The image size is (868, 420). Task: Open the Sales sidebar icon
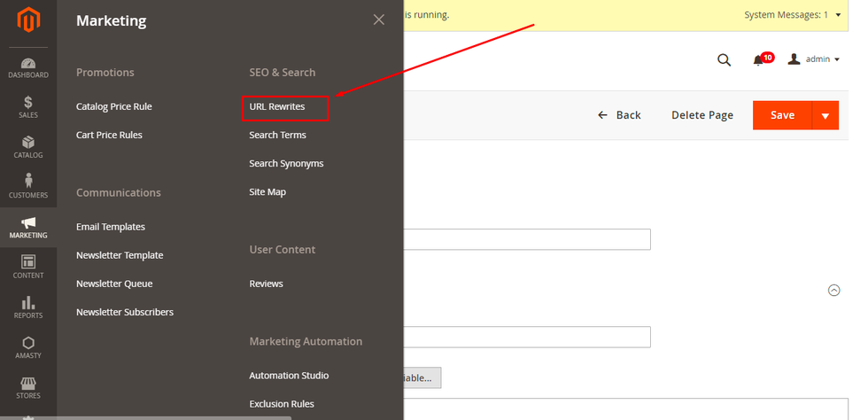28,107
